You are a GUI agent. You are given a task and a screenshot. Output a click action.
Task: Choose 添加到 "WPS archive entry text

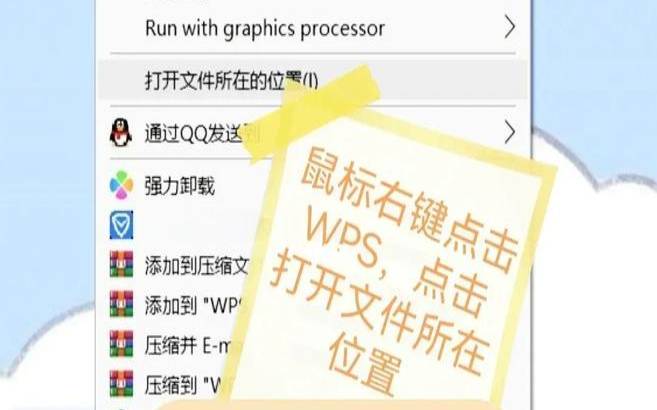tap(192, 305)
